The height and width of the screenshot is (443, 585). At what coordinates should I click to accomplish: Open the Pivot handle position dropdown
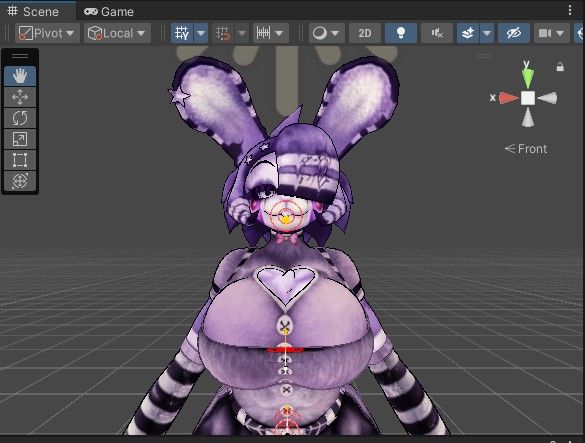tap(47, 33)
